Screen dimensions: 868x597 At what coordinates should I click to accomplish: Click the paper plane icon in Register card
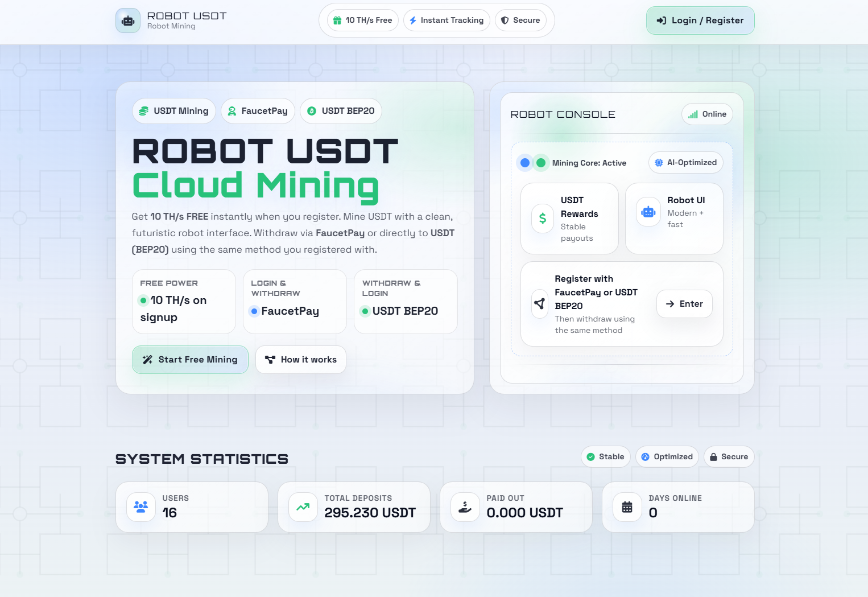point(540,304)
